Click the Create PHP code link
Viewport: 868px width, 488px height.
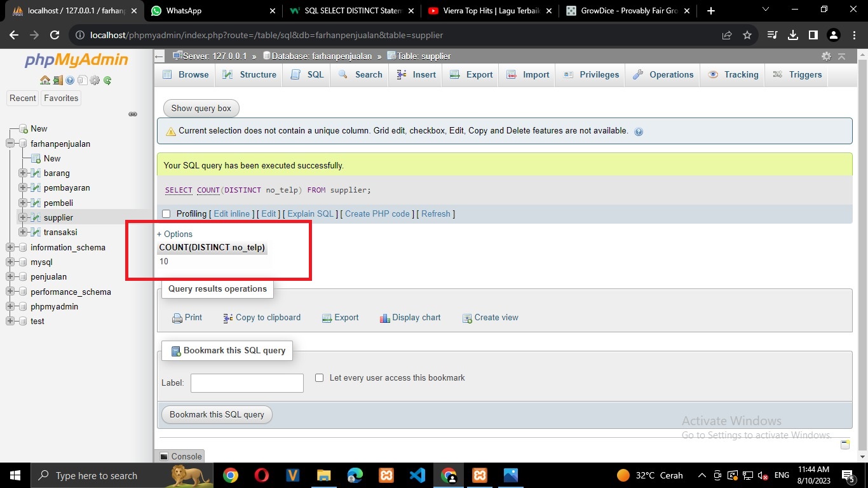pos(377,214)
